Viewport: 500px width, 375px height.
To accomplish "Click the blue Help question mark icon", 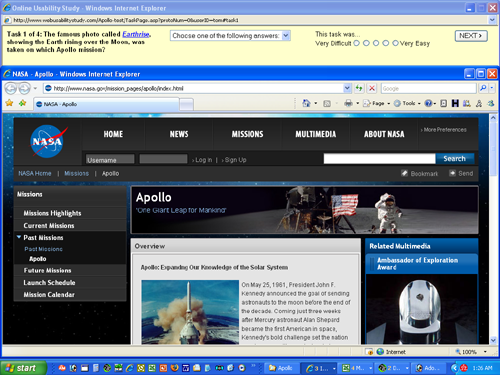I will 428,103.
